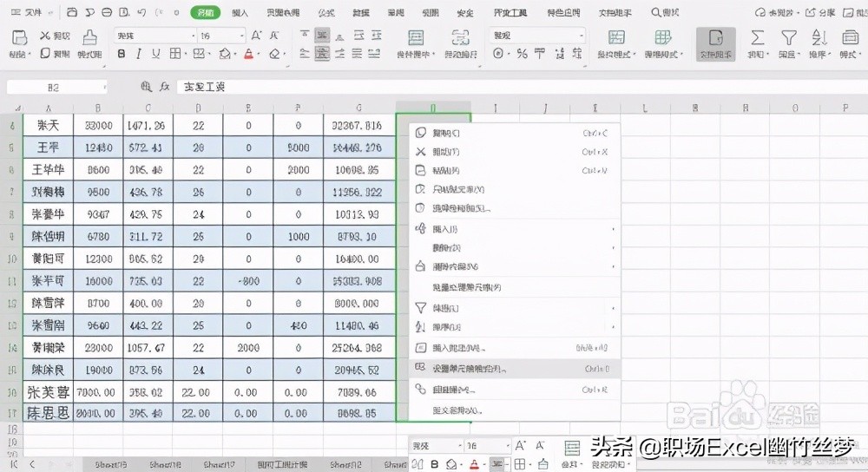Click the Table Style icon
Viewport: 868px width, 472px height.
(x=662, y=37)
